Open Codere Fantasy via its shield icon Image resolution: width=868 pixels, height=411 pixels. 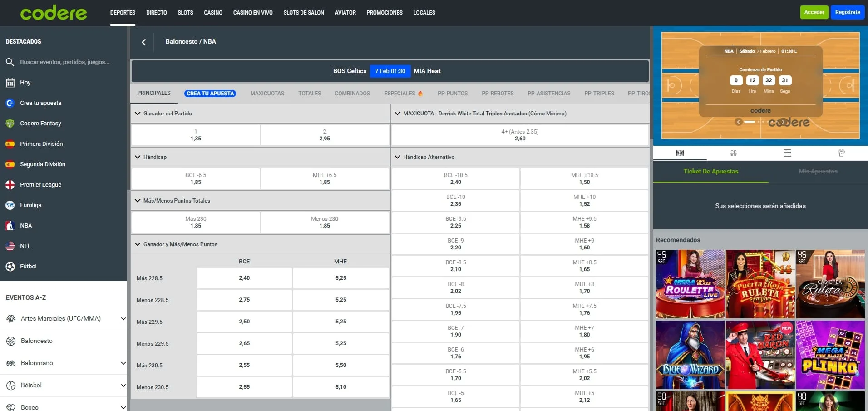10,124
